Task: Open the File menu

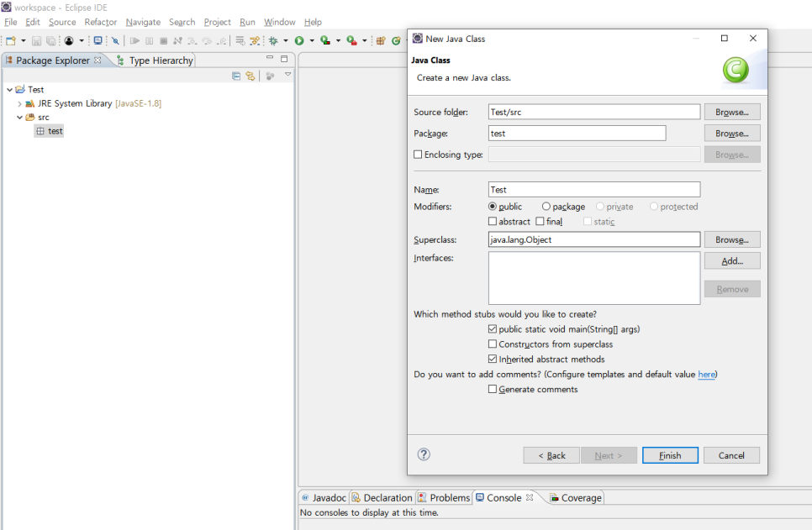Action: tap(10, 22)
